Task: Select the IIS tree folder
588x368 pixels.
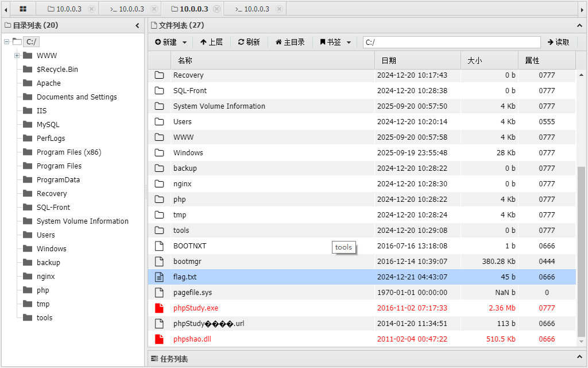Action: click(41, 111)
